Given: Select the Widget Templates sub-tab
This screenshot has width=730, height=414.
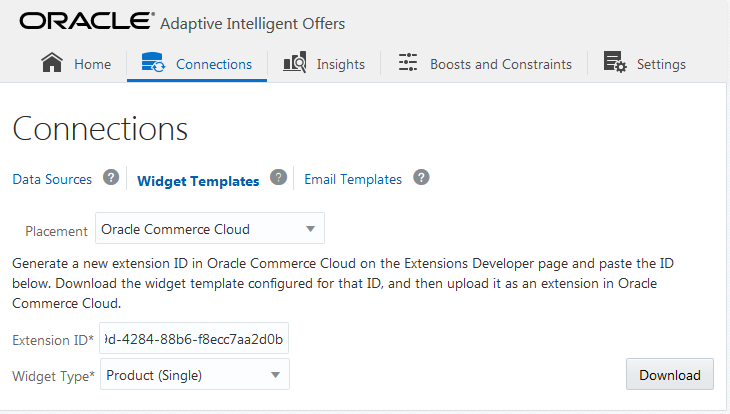Looking at the screenshot, I should pos(198,181).
